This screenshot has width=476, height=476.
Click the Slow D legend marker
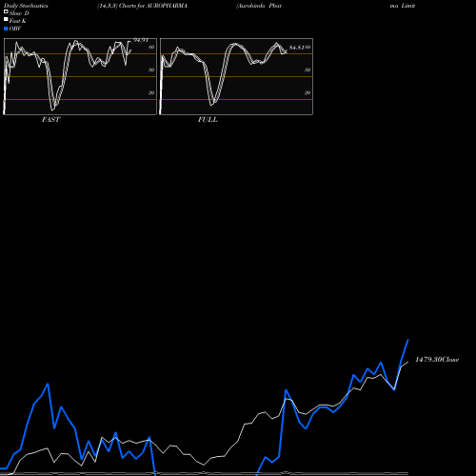[6, 11]
